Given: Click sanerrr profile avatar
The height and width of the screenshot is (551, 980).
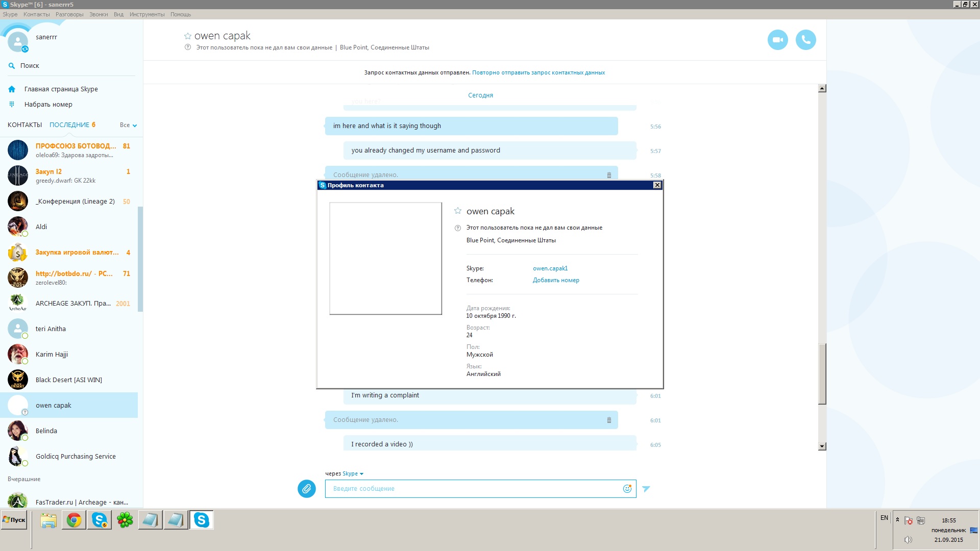Looking at the screenshot, I should [x=18, y=42].
